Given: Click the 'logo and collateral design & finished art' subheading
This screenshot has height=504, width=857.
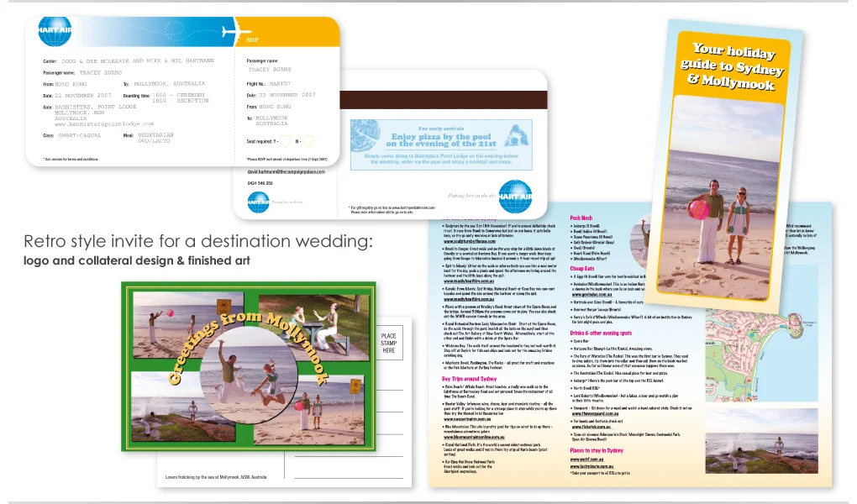Looking at the screenshot, I should tap(137, 260).
